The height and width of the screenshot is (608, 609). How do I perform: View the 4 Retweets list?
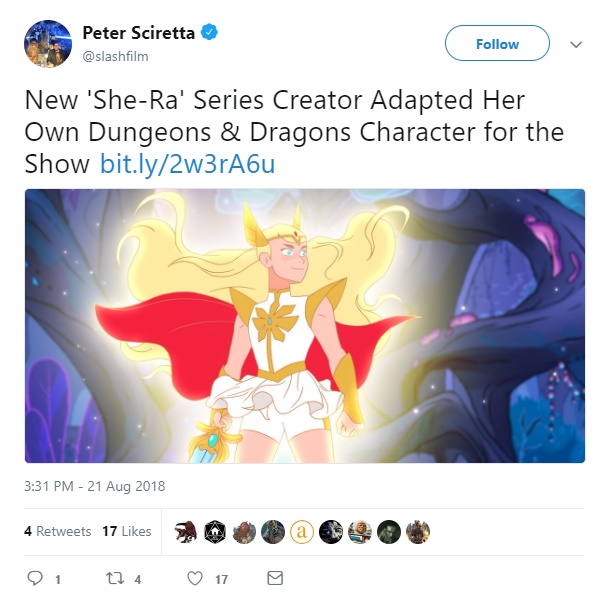(x=57, y=531)
